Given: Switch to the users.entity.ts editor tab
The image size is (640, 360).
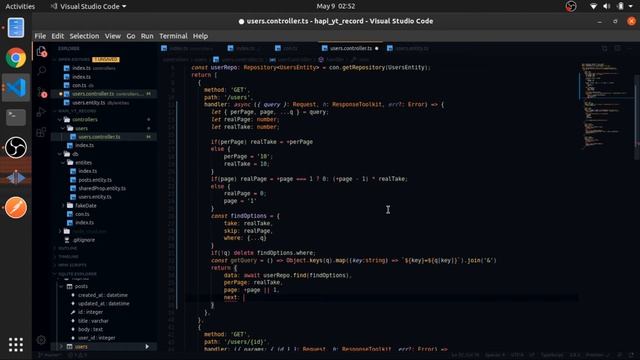Looking at the screenshot, I should pyautogui.click(x=412, y=49).
